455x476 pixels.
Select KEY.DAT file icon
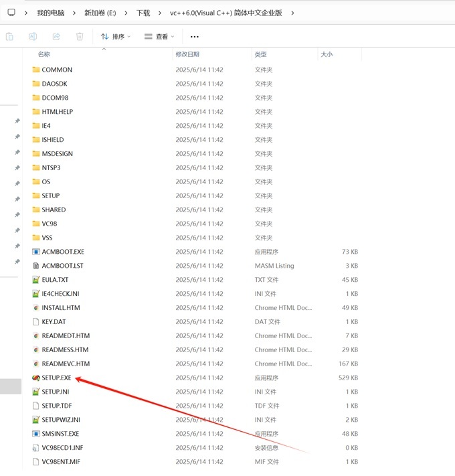pos(36,321)
